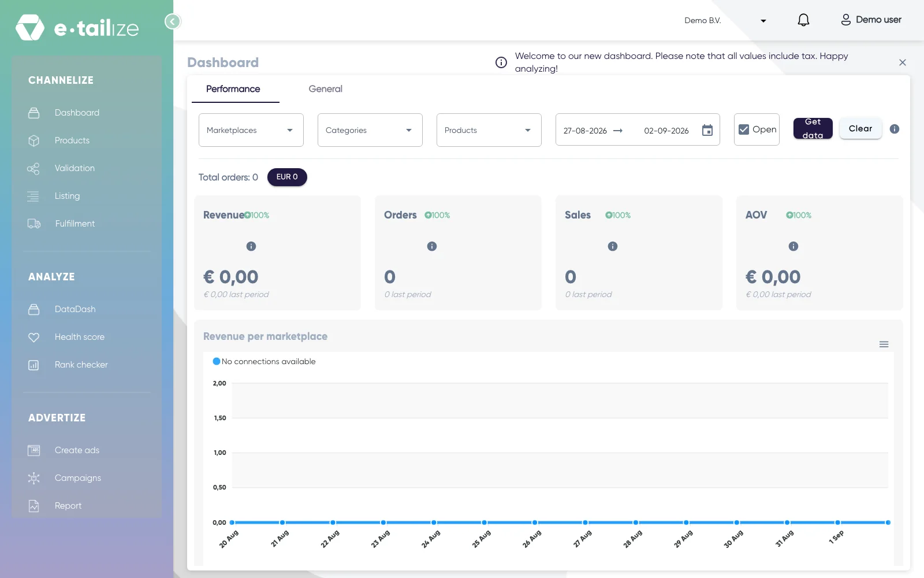Click the Report sidebar icon
The width and height of the screenshot is (924, 578).
(x=34, y=506)
